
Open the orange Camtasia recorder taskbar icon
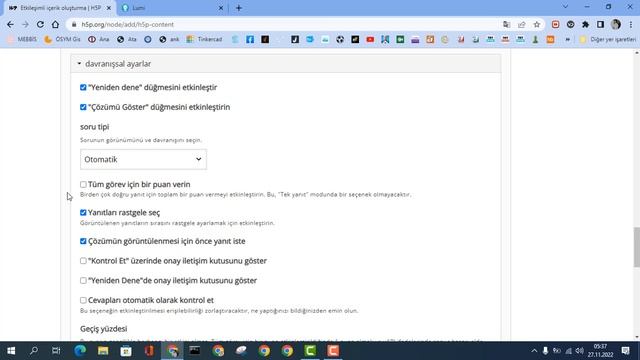(x=333, y=351)
